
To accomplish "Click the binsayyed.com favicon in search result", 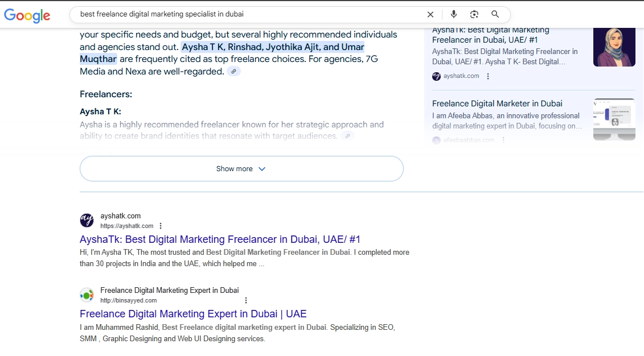I will (87, 295).
